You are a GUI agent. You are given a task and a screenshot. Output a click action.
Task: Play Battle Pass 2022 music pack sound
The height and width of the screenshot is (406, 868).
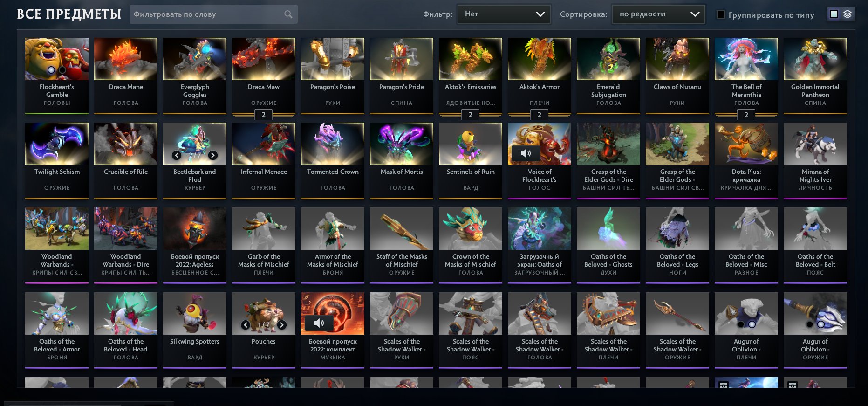319,323
